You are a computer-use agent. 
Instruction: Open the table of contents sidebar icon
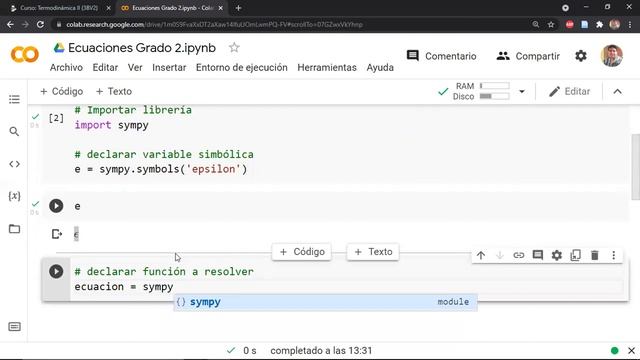pyautogui.click(x=14, y=99)
